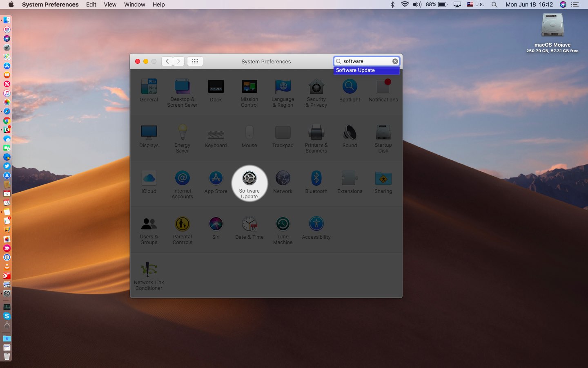Viewport: 588px width, 368px height.
Task: Show all preference panes via grid icon
Action: pos(195,61)
